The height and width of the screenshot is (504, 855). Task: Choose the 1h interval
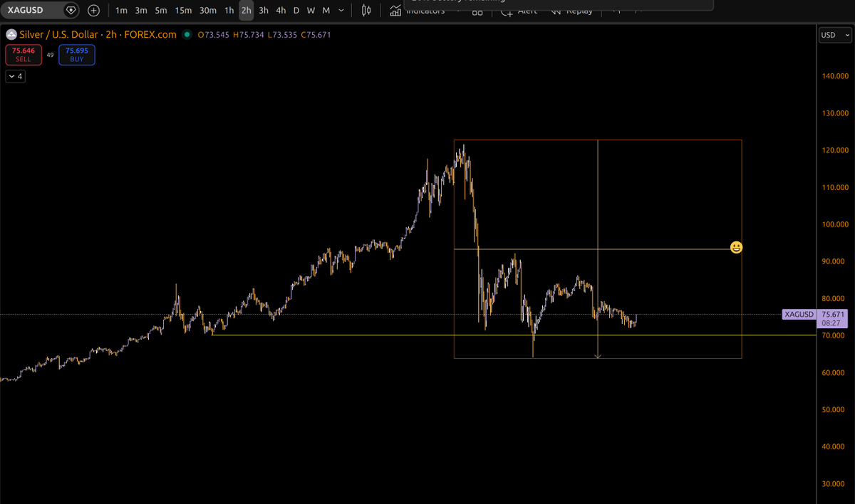tap(229, 11)
